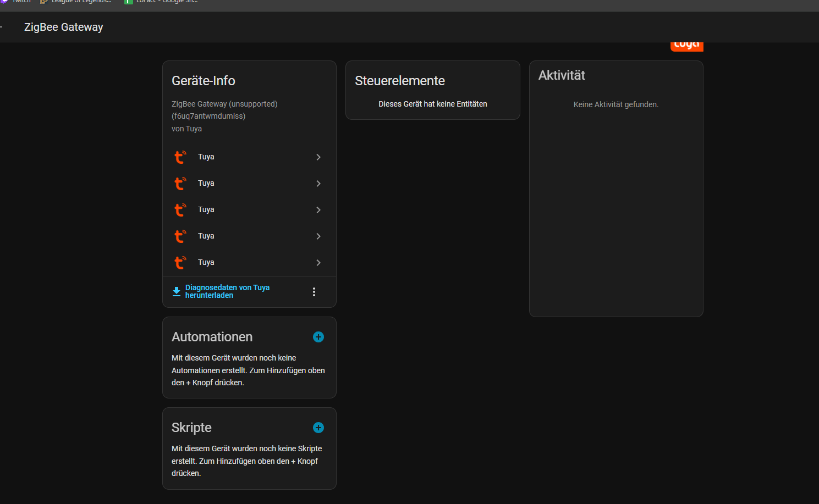Click the 'von Tuya' manufacturer text
Screen dimensions: 819x504
186,129
